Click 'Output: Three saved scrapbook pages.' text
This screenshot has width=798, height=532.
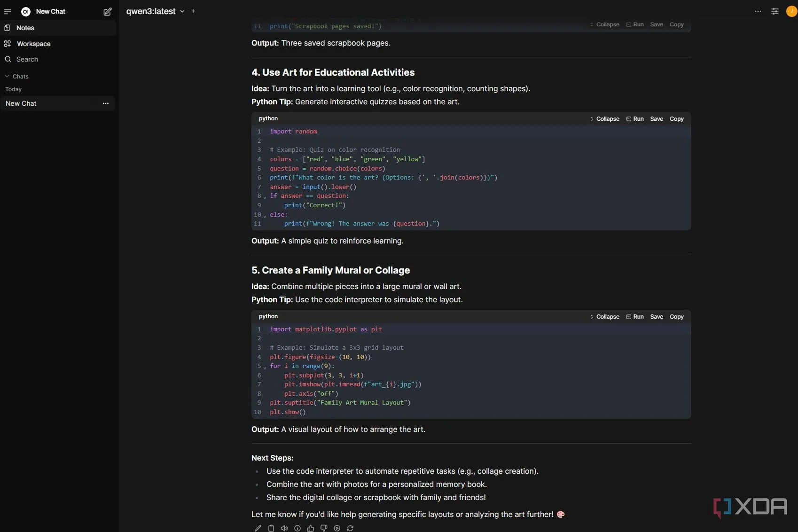click(x=321, y=43)
